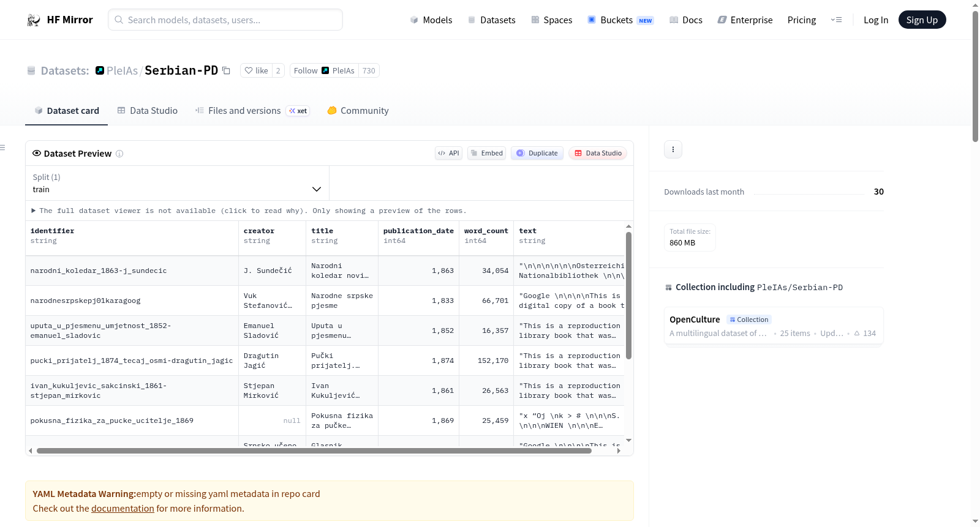Open Enterprise in the top navigation

(x=745, y=20)
